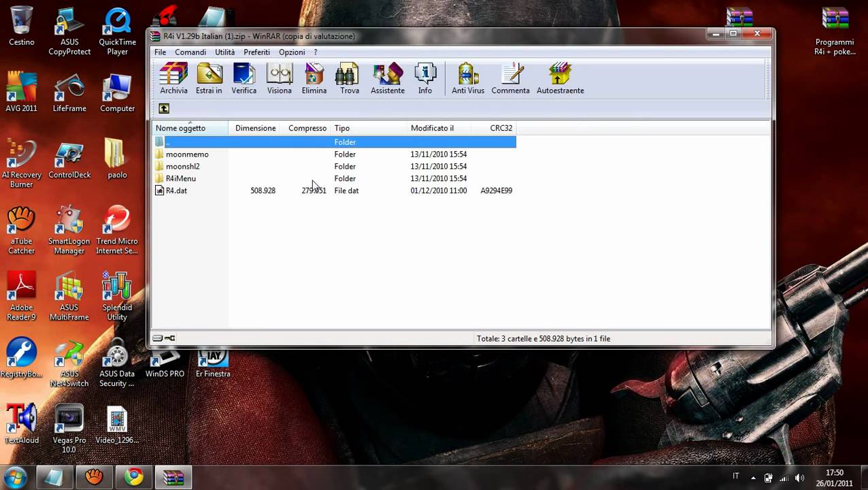Open AI Recovery Burner shortcut
The width and height of the screenshot is (868, 490).
22,163
